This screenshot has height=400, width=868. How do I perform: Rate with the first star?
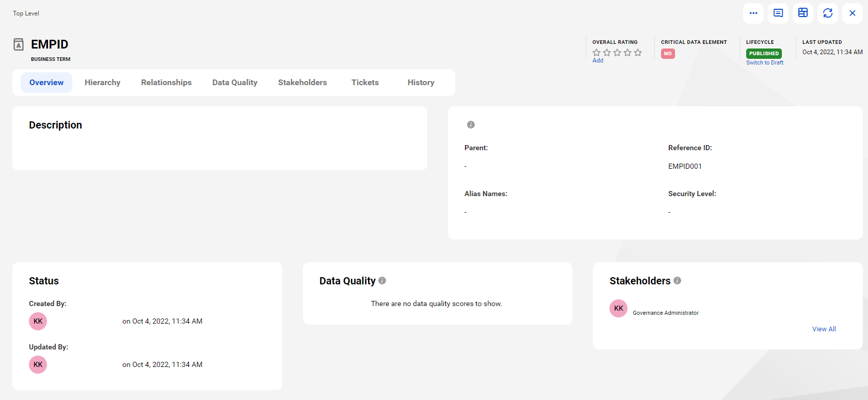[x=597, y=53]
